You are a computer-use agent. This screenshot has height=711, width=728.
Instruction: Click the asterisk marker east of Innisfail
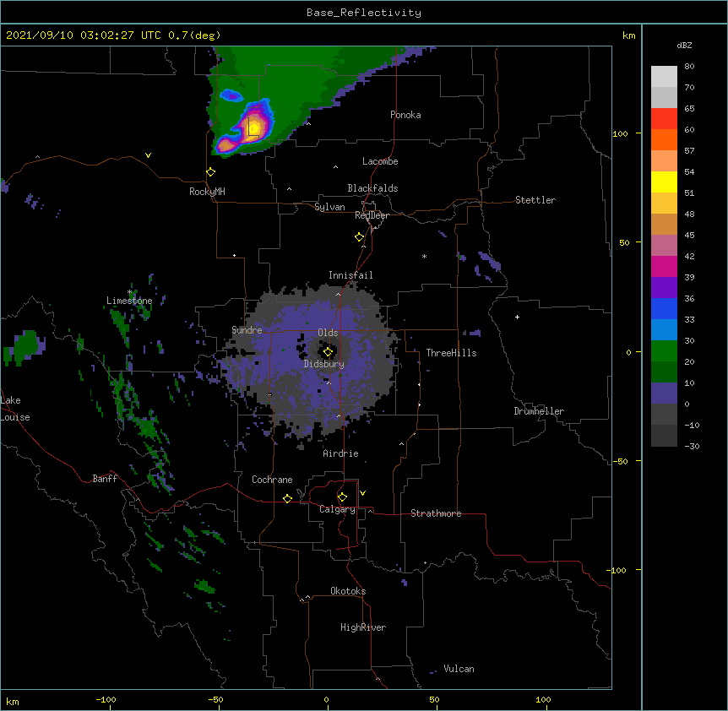tap(424, 256)
